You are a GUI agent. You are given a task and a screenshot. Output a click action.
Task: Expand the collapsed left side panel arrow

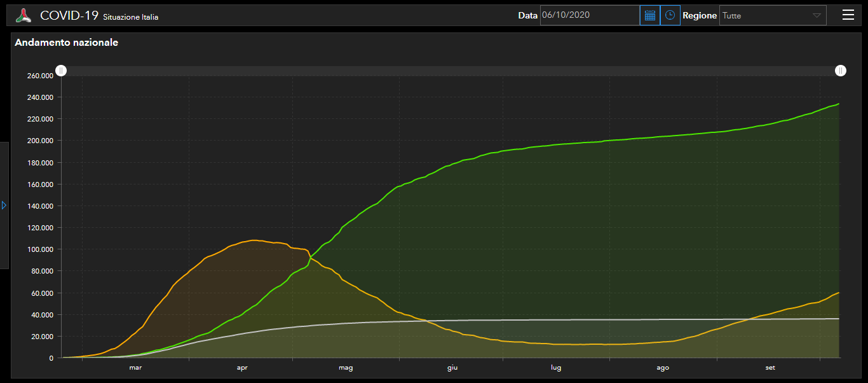pyautogui.click(x=4, y=205)
